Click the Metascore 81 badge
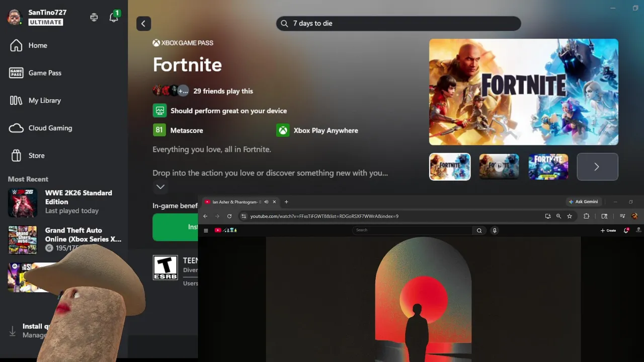This screenshot has height=362, width=644. 159,130
